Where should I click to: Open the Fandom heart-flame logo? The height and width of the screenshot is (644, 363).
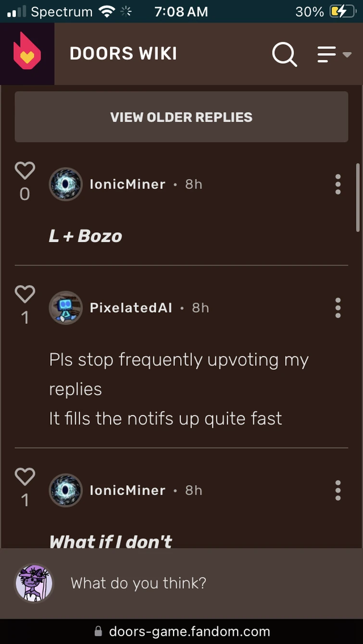point(27,54)
